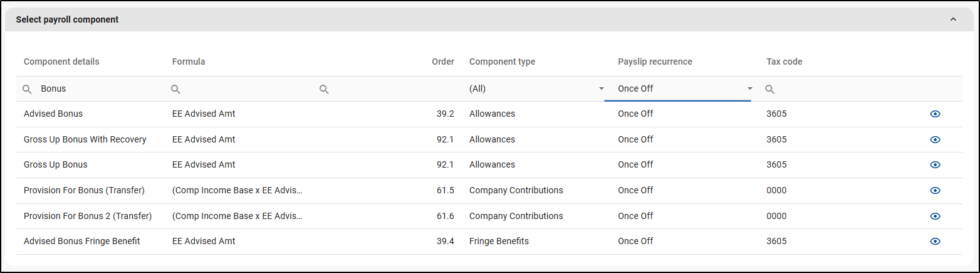Click the Formula filter input field
The width and height of the screenshot is (980, 273).
[x=241, y=89]
